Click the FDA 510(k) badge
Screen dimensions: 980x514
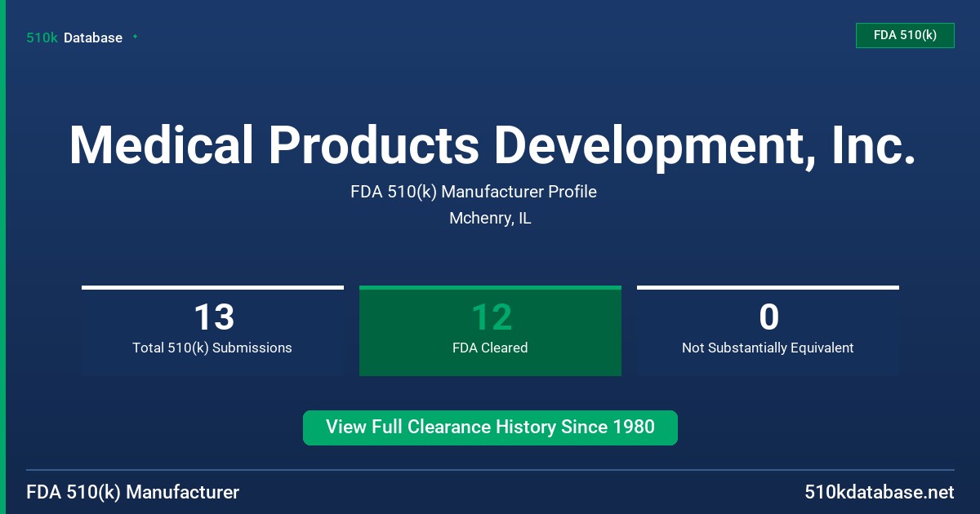coord(905,35)
